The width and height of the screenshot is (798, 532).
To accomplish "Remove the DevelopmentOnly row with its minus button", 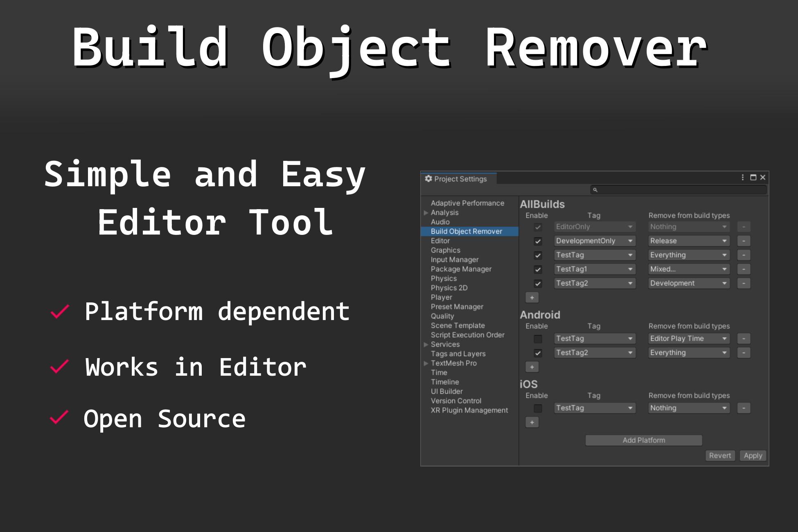I will pos(744,241).
